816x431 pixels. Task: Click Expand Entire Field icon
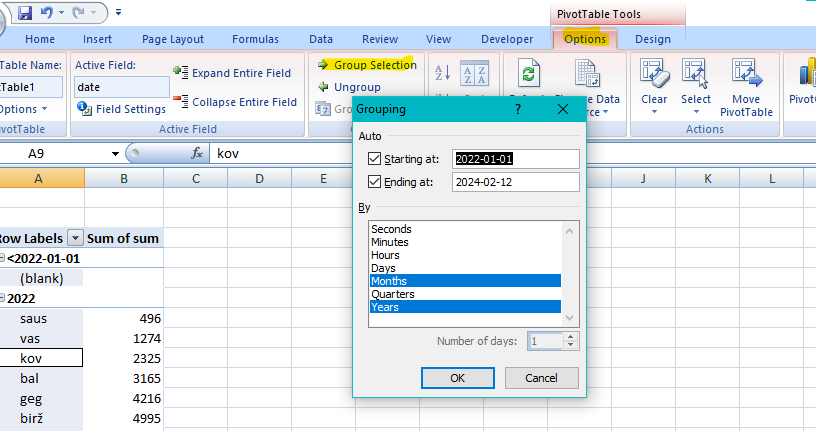[x=180, y=72]
